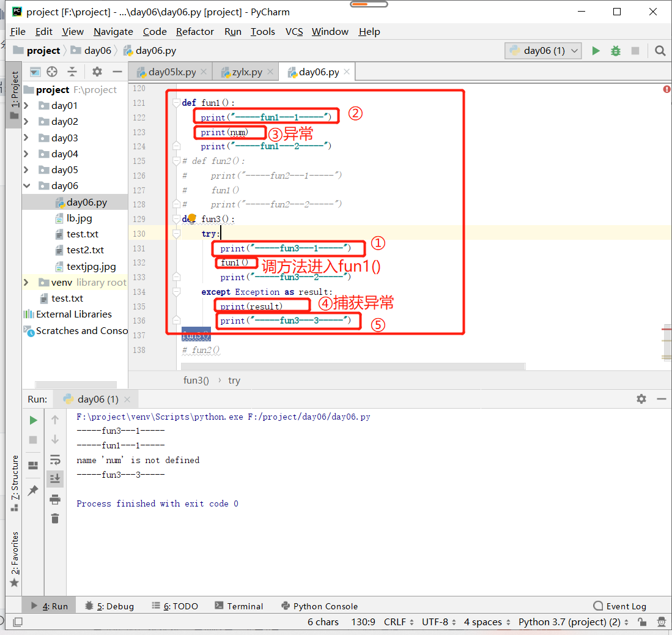
Task: Start debugging with the bug icon
Action: (615, 51)
